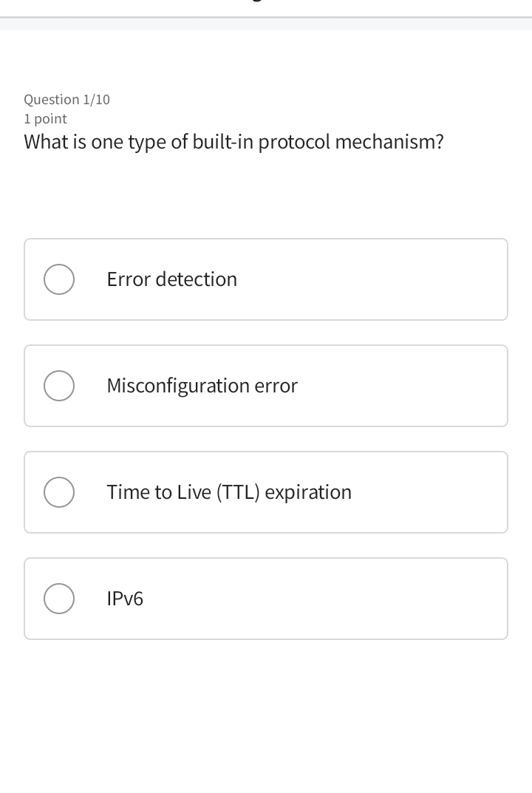Click the "Error detection" answer text
This screenshot has height=793, width=532.
171,279
